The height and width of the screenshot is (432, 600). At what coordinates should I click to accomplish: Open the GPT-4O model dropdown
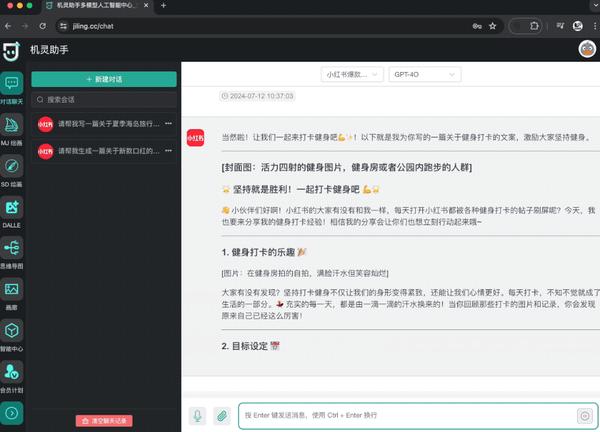(425, 75)
